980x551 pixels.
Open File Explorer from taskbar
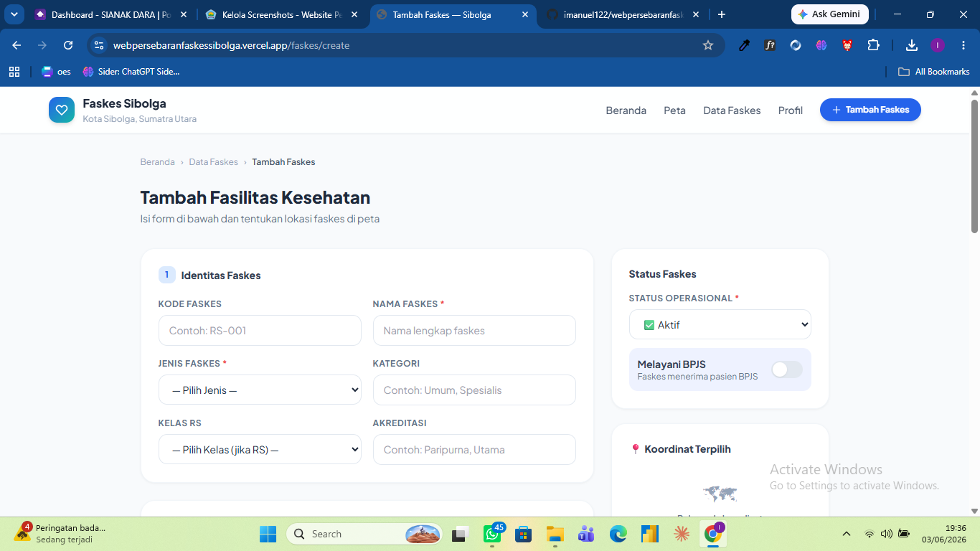pos(555,534)
